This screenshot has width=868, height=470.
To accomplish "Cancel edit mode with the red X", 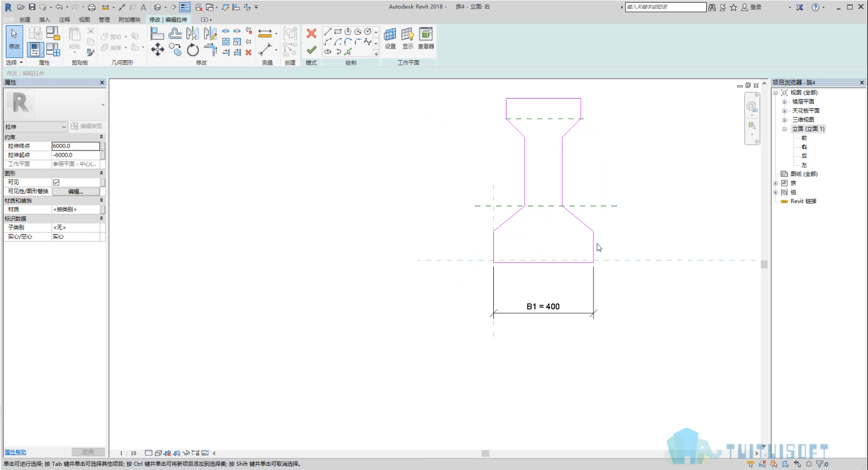I will click(311, 34).
